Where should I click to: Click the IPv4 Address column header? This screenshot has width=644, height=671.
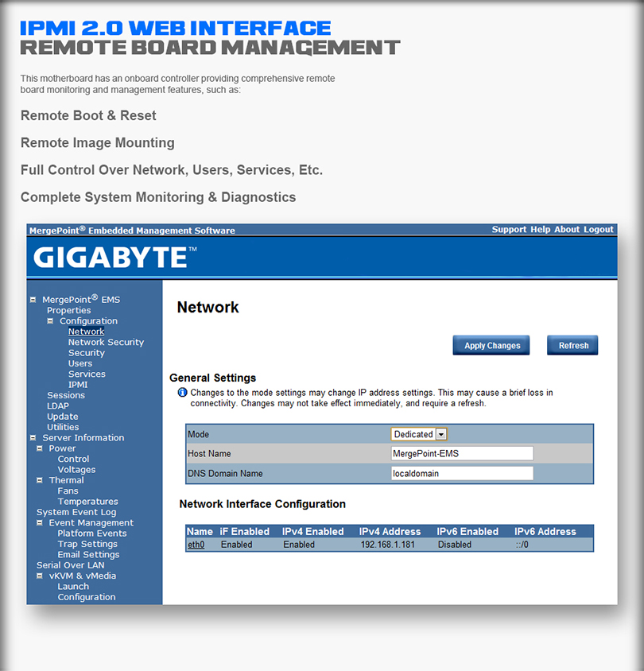tap(390, 532)
